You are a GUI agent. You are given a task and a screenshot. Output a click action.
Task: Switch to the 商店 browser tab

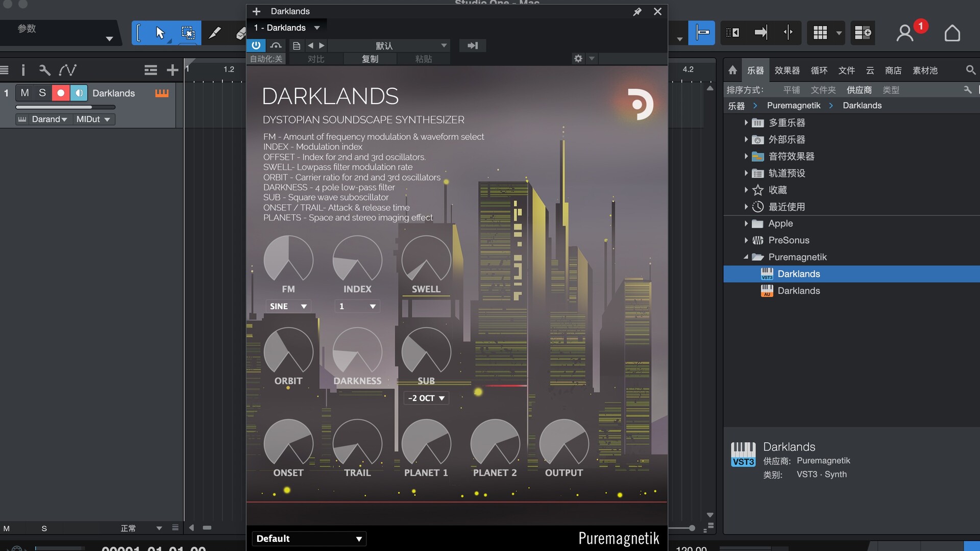tap(893, 70)
